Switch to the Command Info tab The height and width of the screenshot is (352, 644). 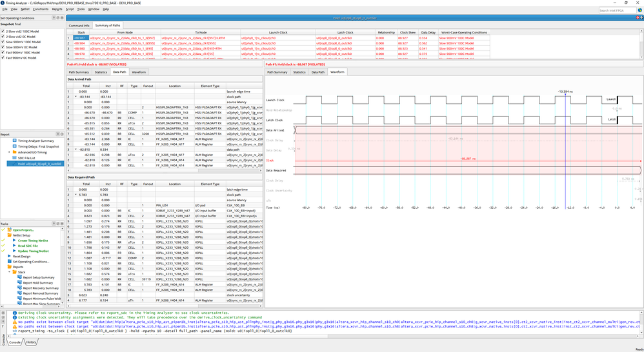(79, 25)
